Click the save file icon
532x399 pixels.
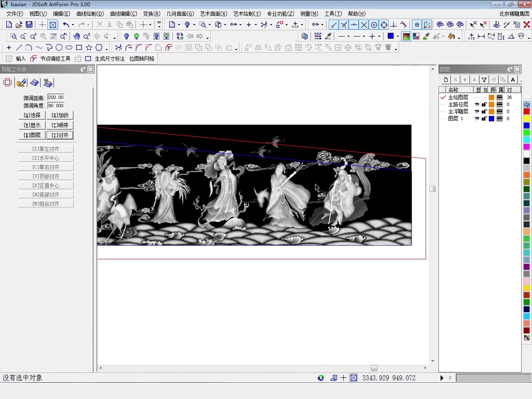pos(29,25)
